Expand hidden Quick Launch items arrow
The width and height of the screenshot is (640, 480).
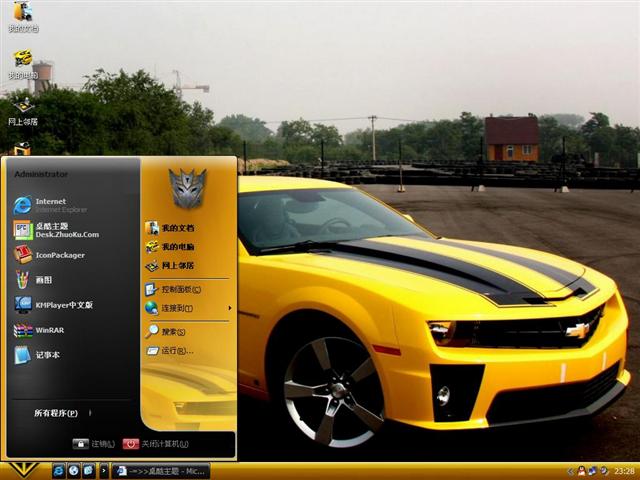tap(104, 471)
